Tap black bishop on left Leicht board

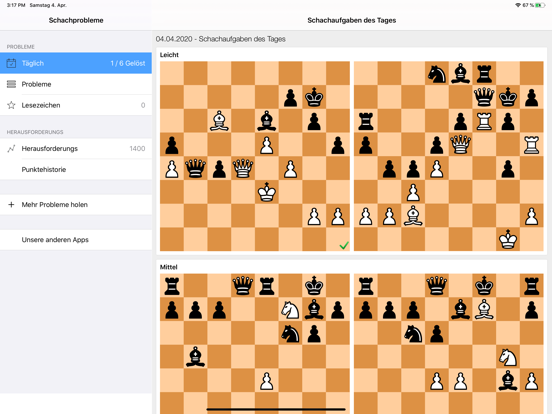coord(266,121)
